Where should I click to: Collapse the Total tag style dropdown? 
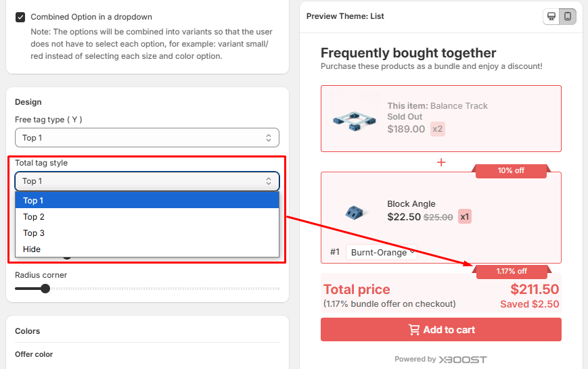tap(147, 181)
